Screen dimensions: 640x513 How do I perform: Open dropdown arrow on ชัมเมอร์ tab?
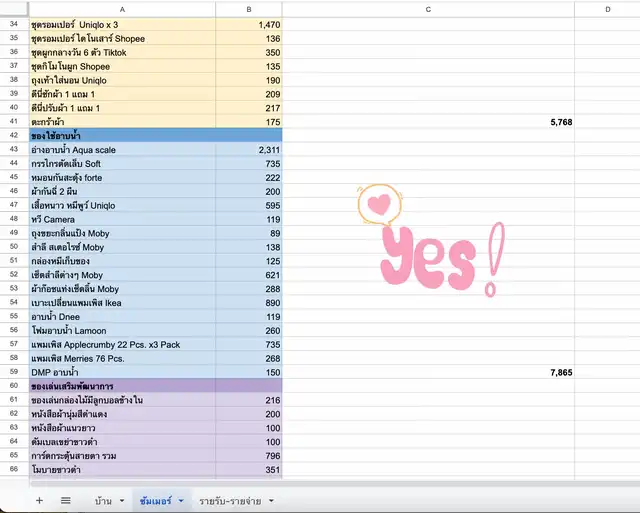pos(181,500)
